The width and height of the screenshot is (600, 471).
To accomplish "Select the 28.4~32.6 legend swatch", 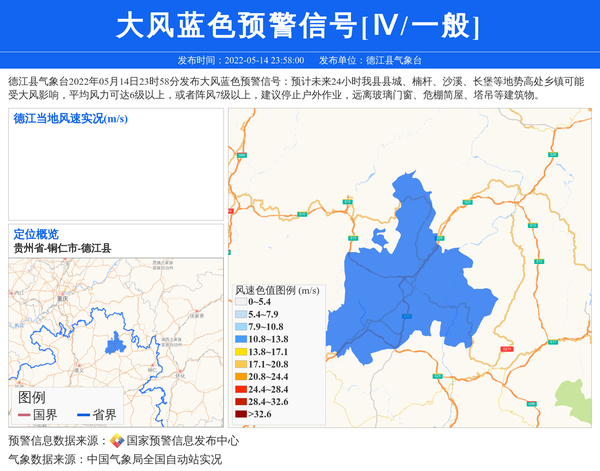I will [x=240, y=401].
